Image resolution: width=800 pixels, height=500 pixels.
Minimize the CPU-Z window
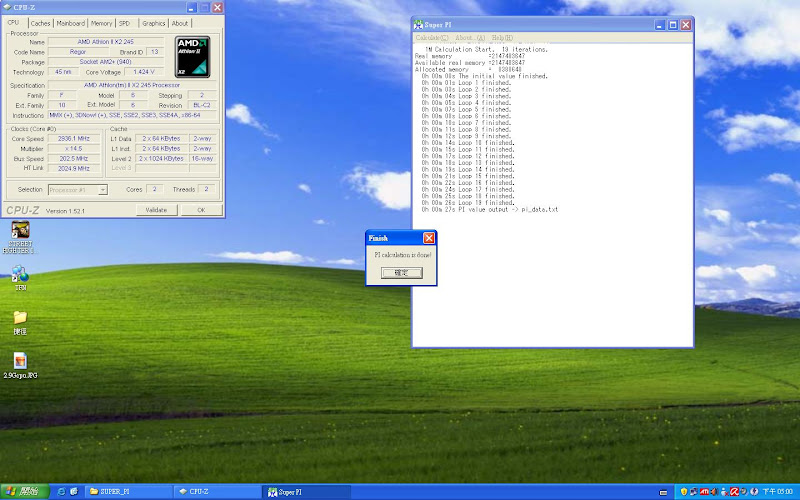tap(191, 7)
